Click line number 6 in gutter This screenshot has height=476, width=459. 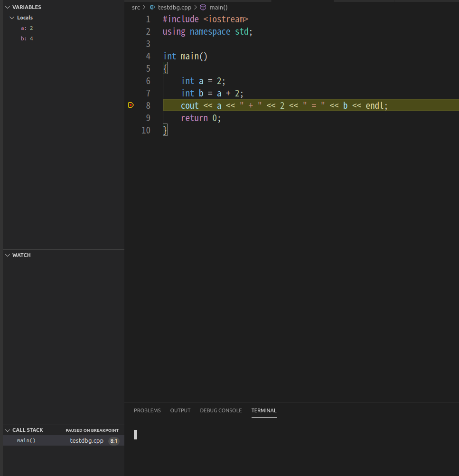pos(148,81)
